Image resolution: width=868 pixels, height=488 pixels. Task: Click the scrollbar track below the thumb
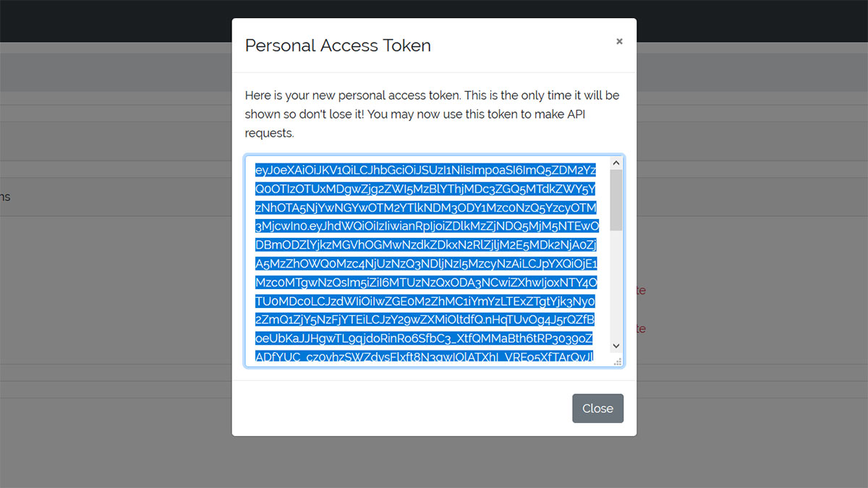[616, 286]
